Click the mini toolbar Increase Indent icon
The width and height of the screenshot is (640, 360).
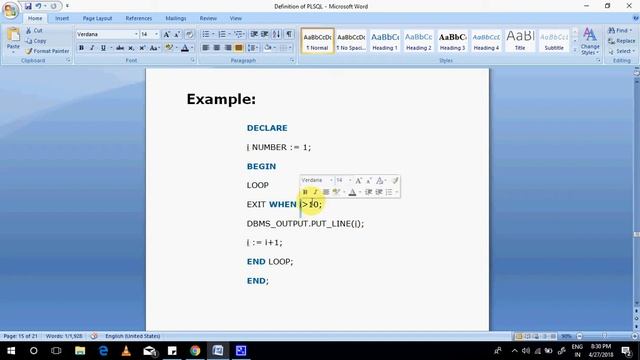tap(379, 192)
